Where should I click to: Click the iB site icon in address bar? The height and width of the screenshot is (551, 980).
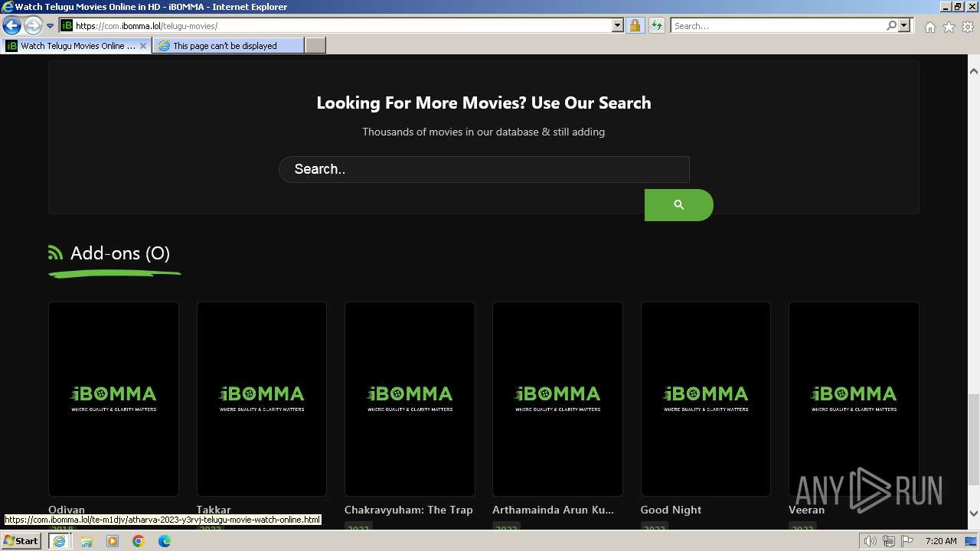pyautogui.click(x=67, y=25)
